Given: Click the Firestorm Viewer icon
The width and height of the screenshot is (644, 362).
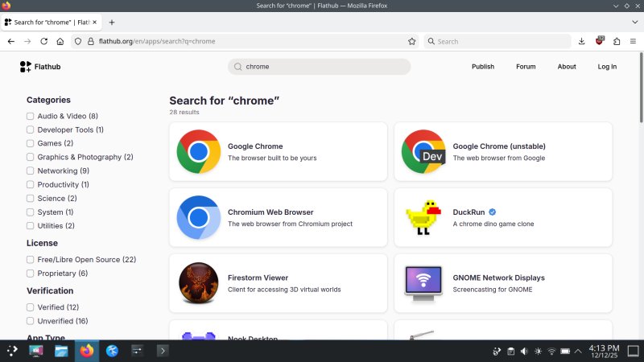Looking at the screenshot, I should [x=198, y=283].
